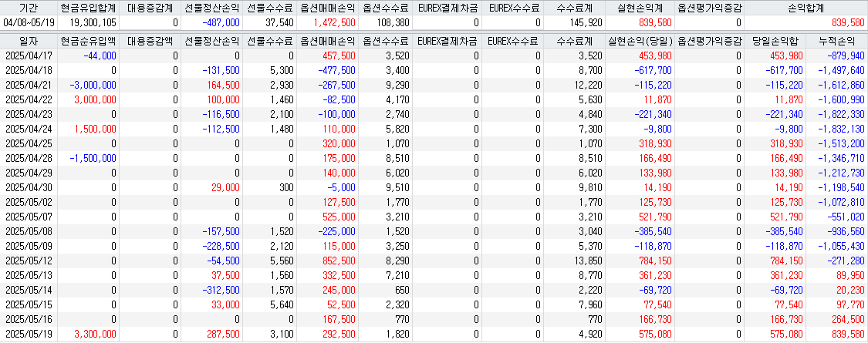This screenshot has height=343, width=868.
Task: Click the cumulative profit 89,950
Action: point(849,275)
